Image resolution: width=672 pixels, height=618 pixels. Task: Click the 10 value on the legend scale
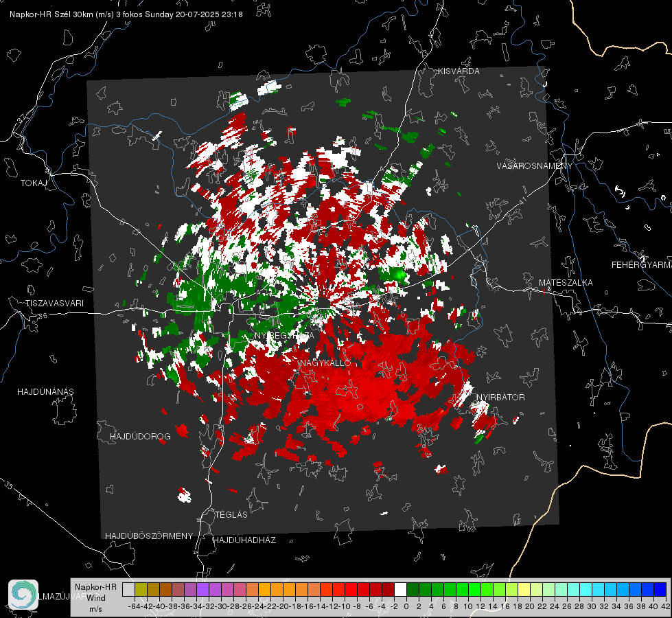(x=468, y=607)
